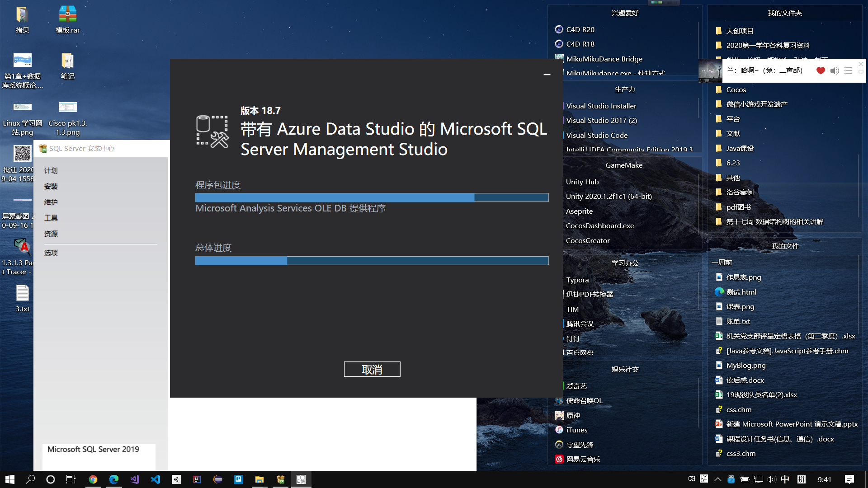The height and width of the screenshot is (488, 868).
Task: Launch 使命召唤OL shortcut
Action: [579, 400]
